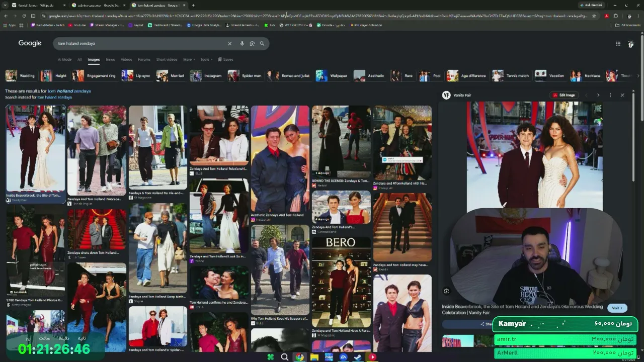Open Chrome from the taskbar
The width and height of the screenshot is (644, 362).
click(300, 357)
